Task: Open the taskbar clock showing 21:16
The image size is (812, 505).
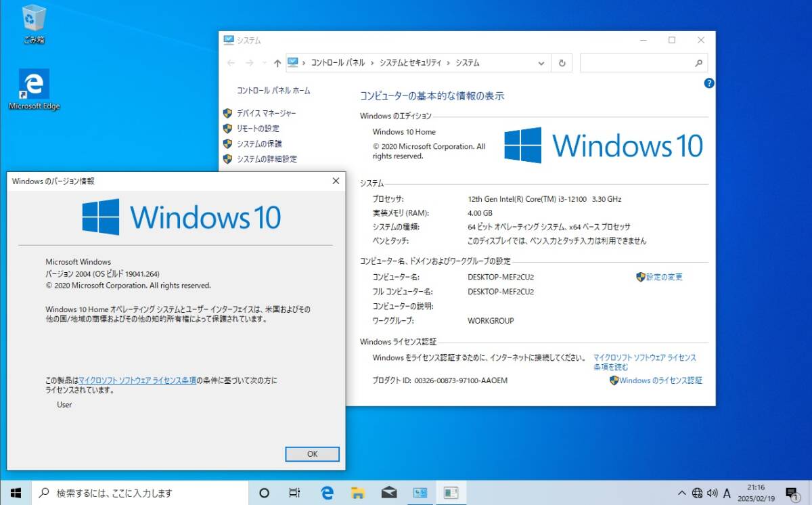Action: coord(757,492)
